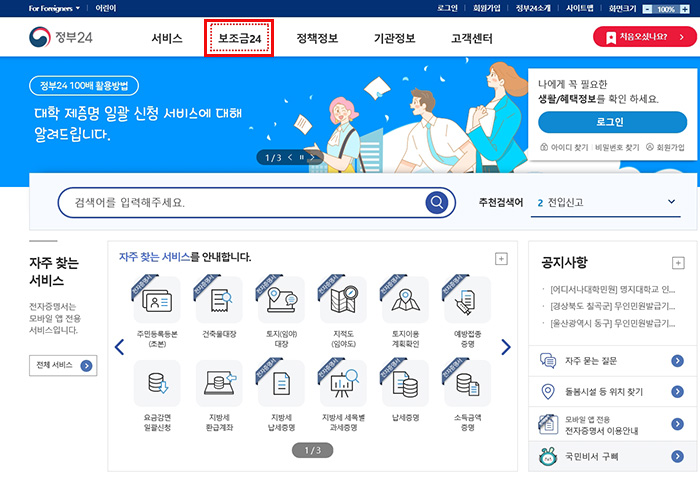
Task: Click 비밀번호 찾기 link
Action: coord(617,147)
